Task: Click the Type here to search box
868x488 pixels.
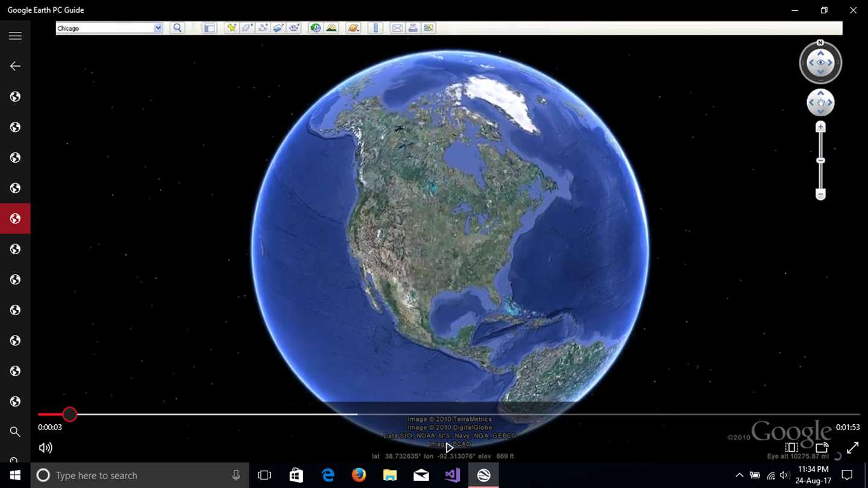Action: pos(139,475)
